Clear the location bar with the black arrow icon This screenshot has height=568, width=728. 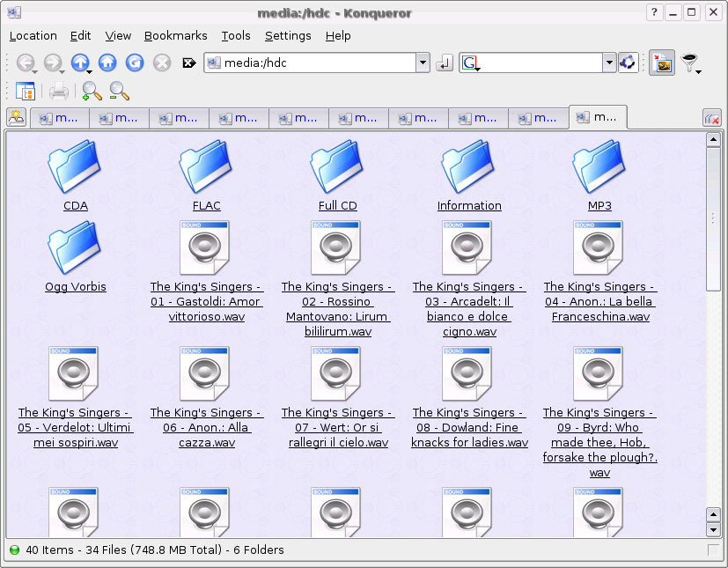point(189,63)
